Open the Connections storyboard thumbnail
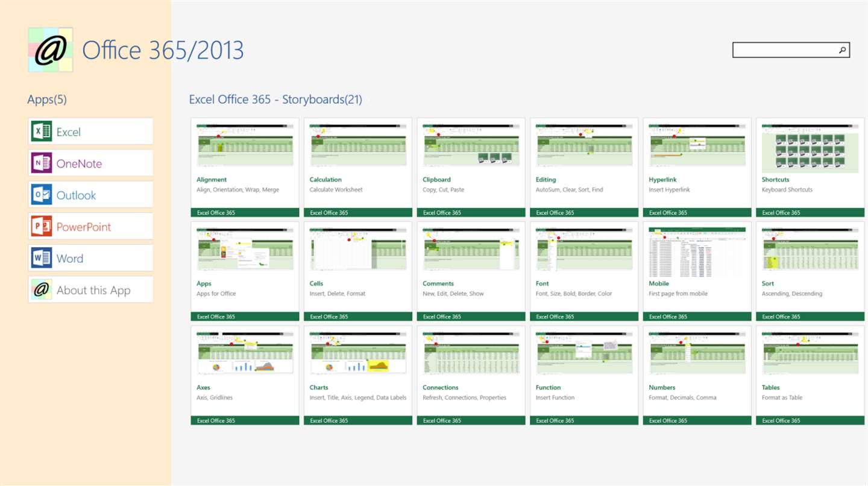868x486 pixels. tap(471, 355)
